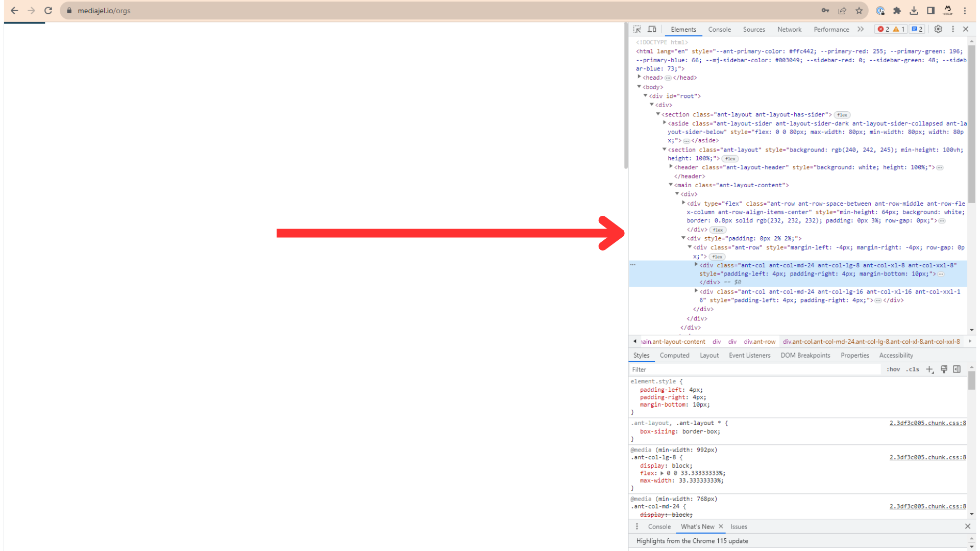Image resolution: width=980 pixels, height=551 pixels.
Task: Toggle element states with :hov
Action: pyautogui.click(x=893, y=369)
